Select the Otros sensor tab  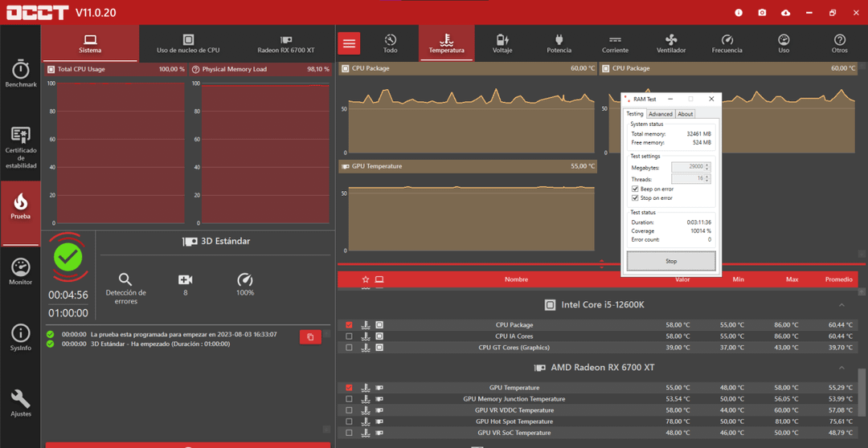(x=839, y=43)
